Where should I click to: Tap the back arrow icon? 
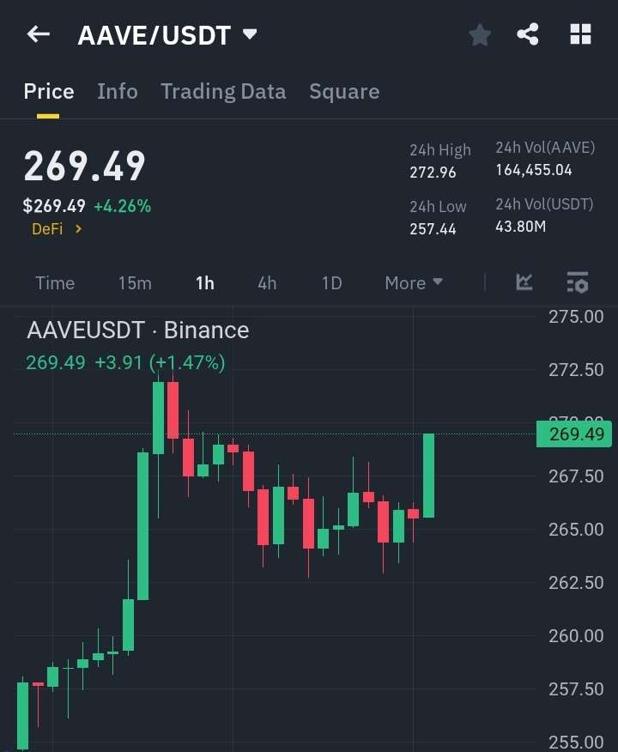(38, 35)
